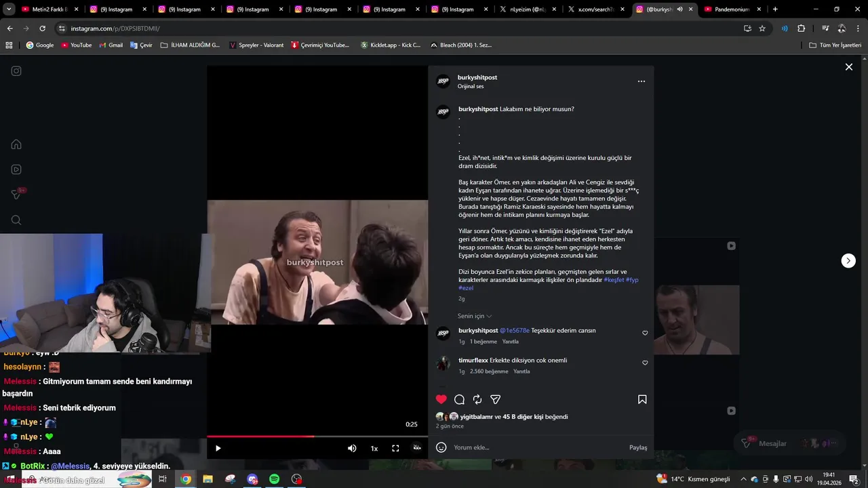
Task: Switch to the Pandemonium YouTube tab
Action: tap(734, 9)
